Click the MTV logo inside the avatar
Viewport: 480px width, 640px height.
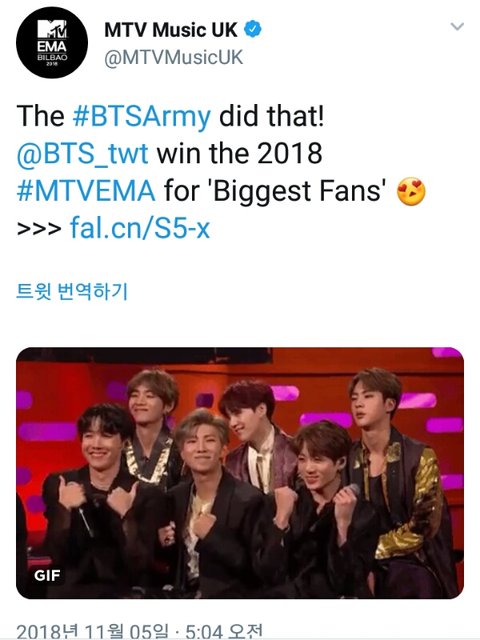coord(52,30)
